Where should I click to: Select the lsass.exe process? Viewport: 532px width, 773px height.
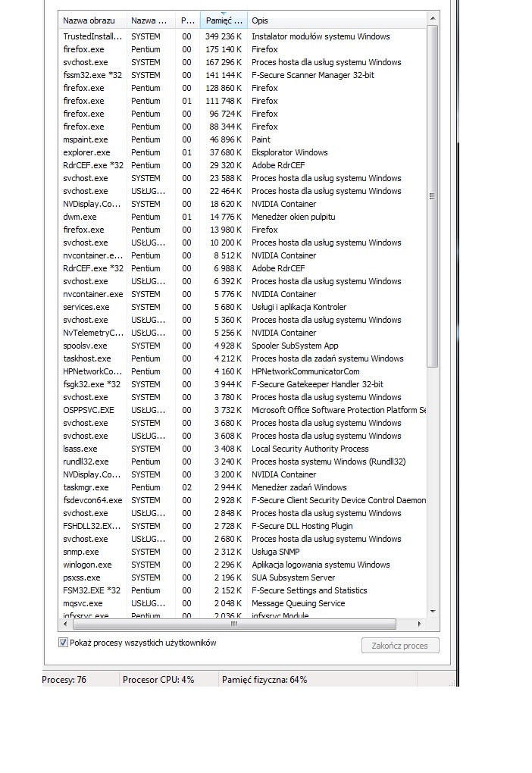tap(242, 449)
